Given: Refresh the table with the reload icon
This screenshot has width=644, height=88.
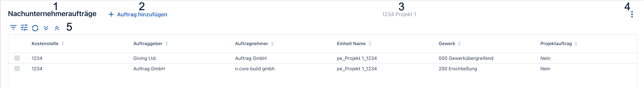Looking at the screenshot, I should click(x=35, y=28).
